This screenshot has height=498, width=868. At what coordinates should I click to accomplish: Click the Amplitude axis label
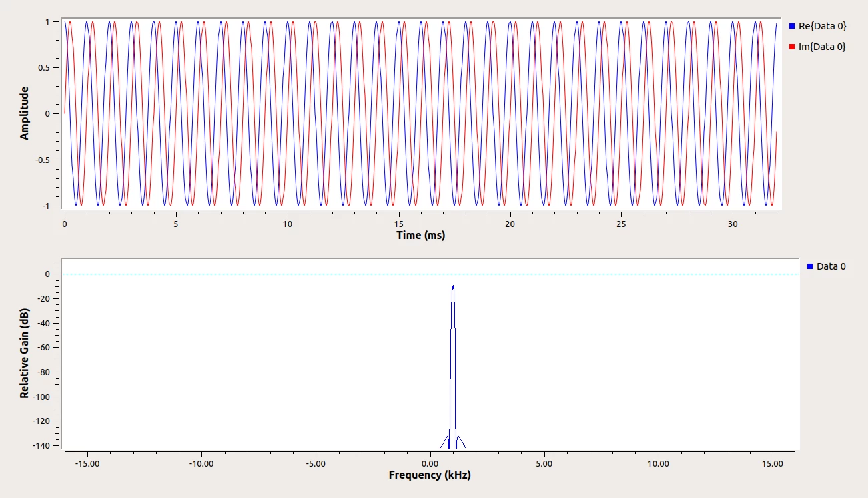click(25, 113)
